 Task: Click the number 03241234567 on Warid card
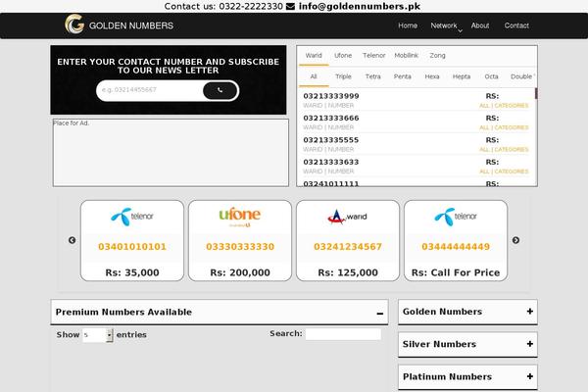point(348,247)
